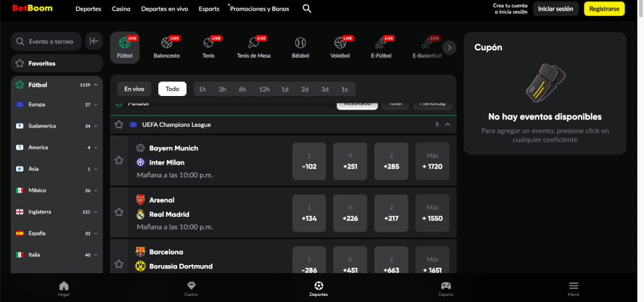Bet on Bayern Munich win at -102
The width and height of the screenshot is (644, 302).
coord(309,161)
